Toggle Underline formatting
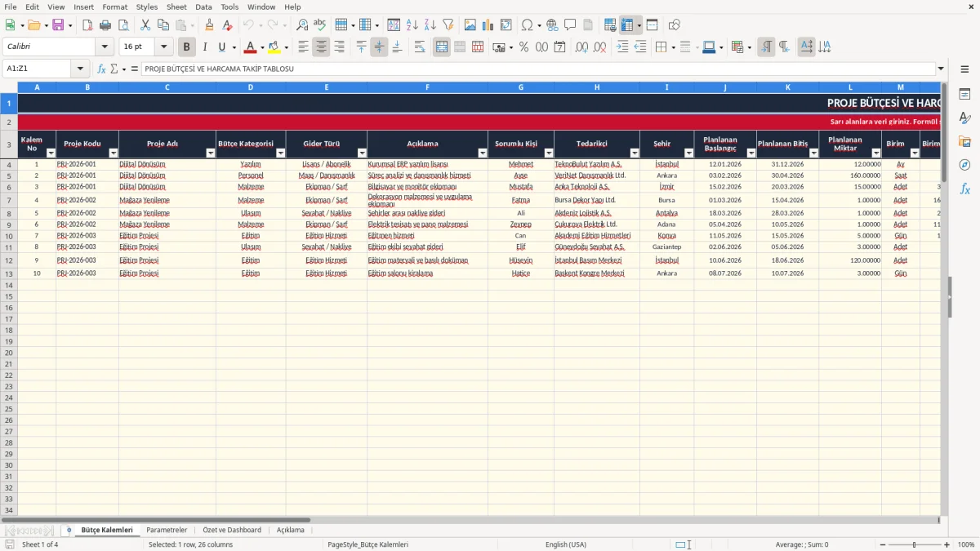980x551 pixels. [221, 47]
